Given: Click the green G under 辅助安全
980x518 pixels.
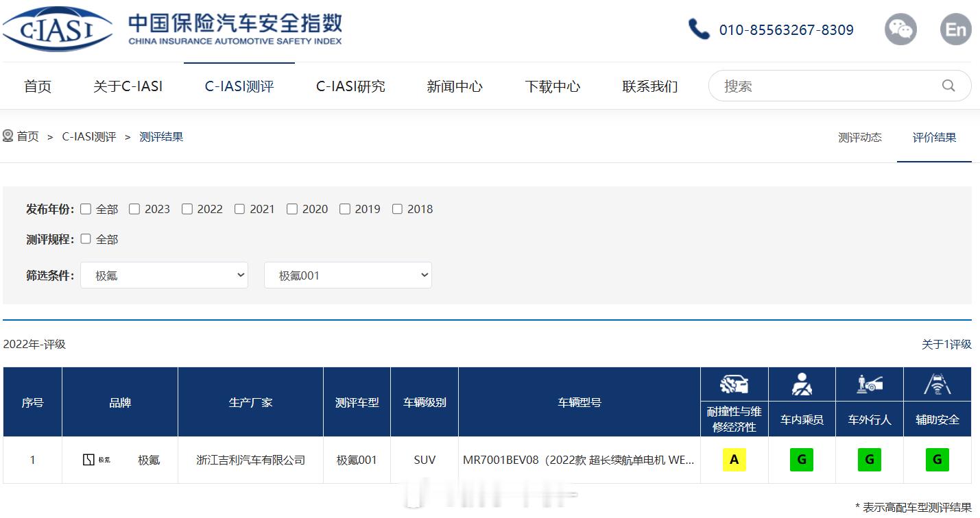Looking at the screenshot, I should coord(937,460).
